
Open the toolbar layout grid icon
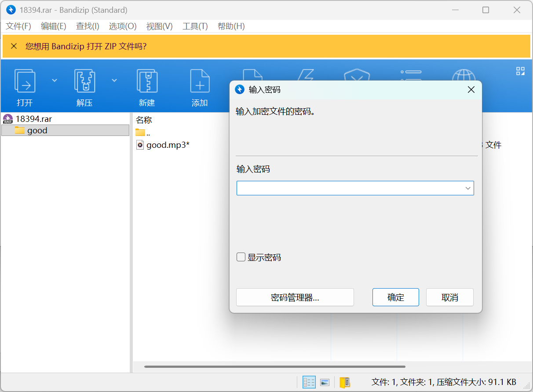click(x=520, y=71)
